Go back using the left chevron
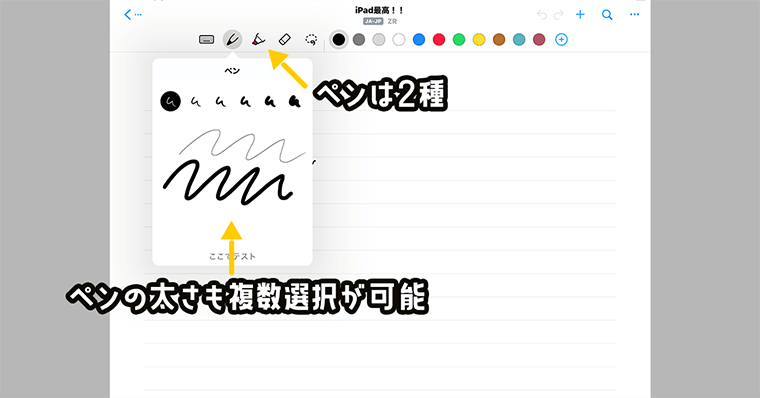This screenshot has width=760, height=398. coord(127,15)
